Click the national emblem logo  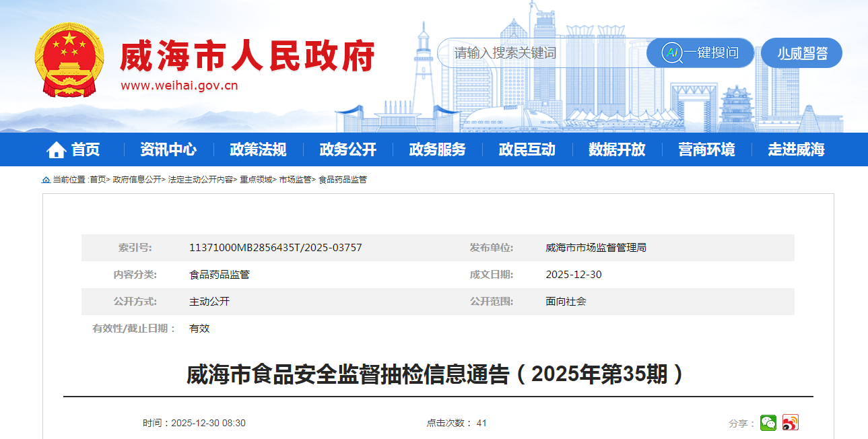point(69,60)
